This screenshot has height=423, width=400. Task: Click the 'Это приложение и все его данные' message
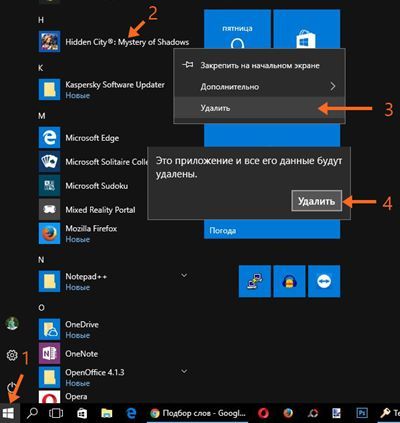click(x=249, y=167)
